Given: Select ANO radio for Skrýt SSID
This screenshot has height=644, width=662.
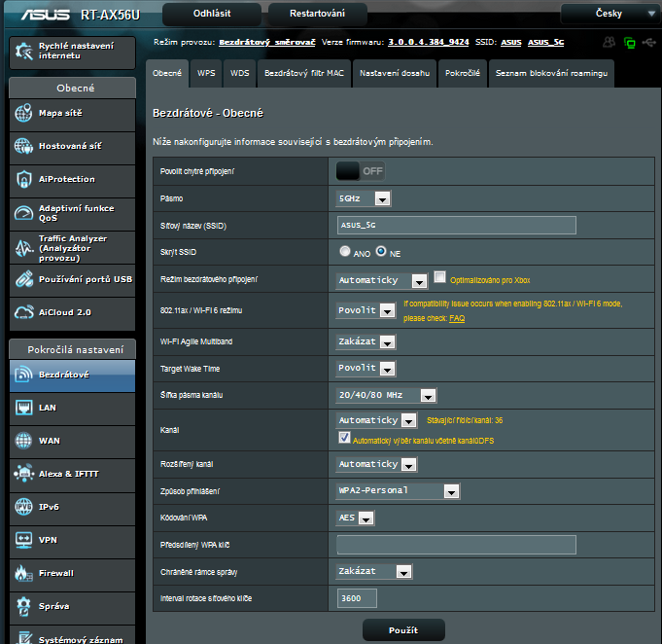Looking at the screenshot, I should (345, 251).
